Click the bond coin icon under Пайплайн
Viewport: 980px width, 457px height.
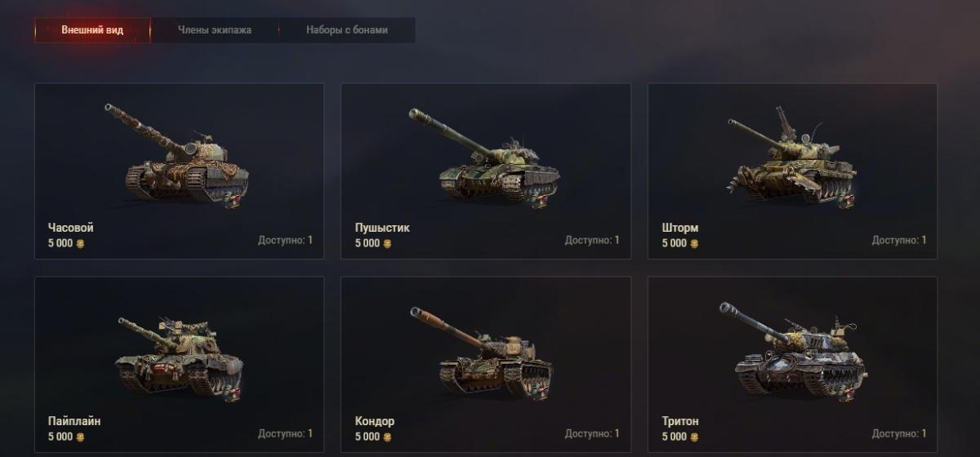(x=80, y=437)
